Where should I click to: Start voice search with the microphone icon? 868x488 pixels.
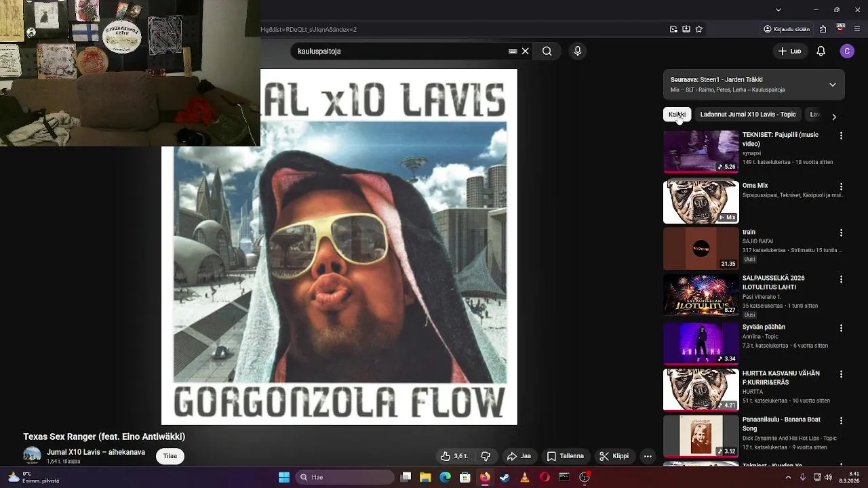[578, 51]
